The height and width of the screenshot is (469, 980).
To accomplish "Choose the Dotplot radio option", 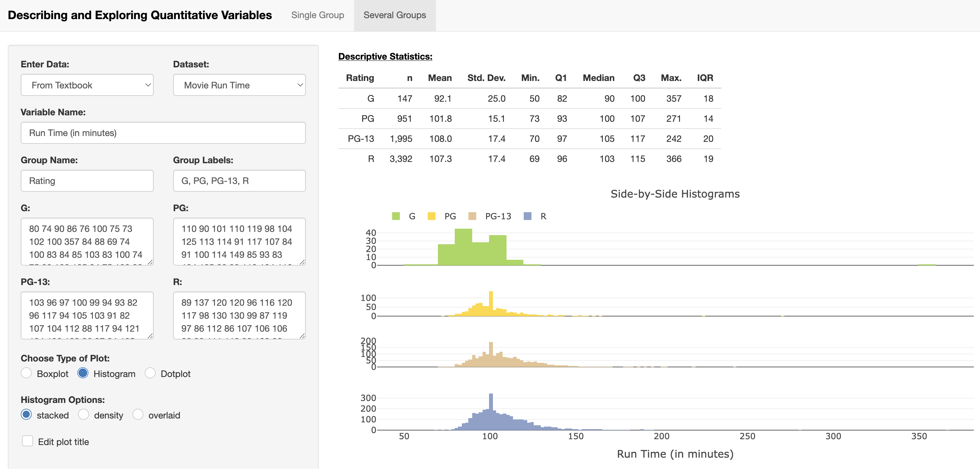I will pos(150,373).
